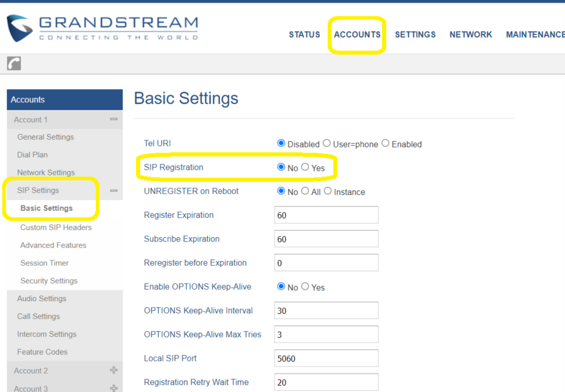565x392 pixels.
Task: Open Audio Settings in sidebar
Action: click(42, 299)
